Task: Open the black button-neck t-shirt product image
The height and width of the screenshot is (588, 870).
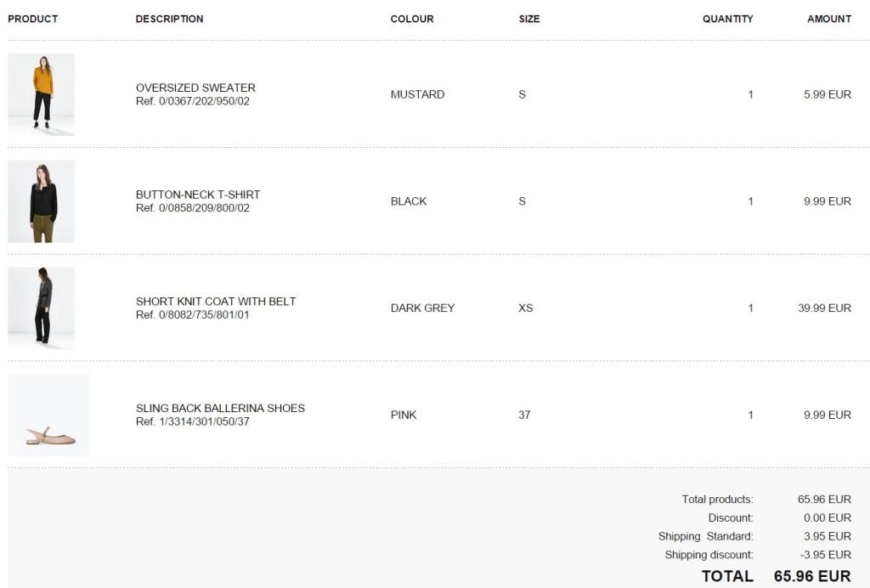Action: click(41, 201)
